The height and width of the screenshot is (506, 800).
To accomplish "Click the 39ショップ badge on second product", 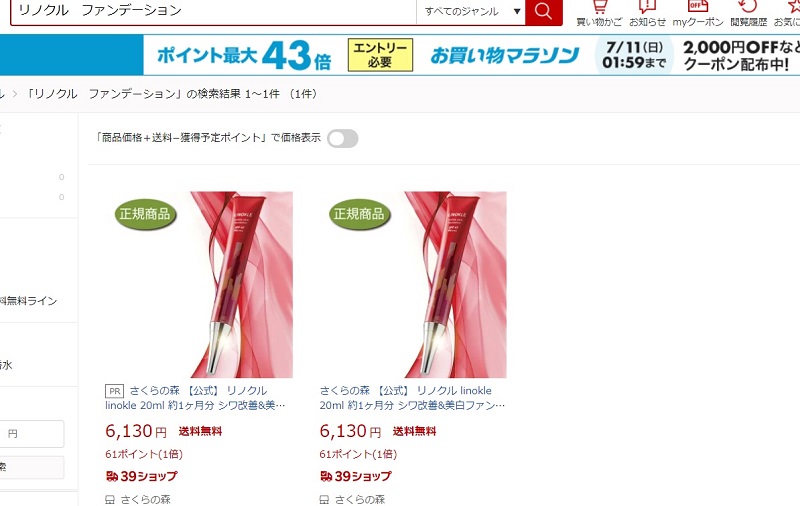I will (x=356, y=476).
